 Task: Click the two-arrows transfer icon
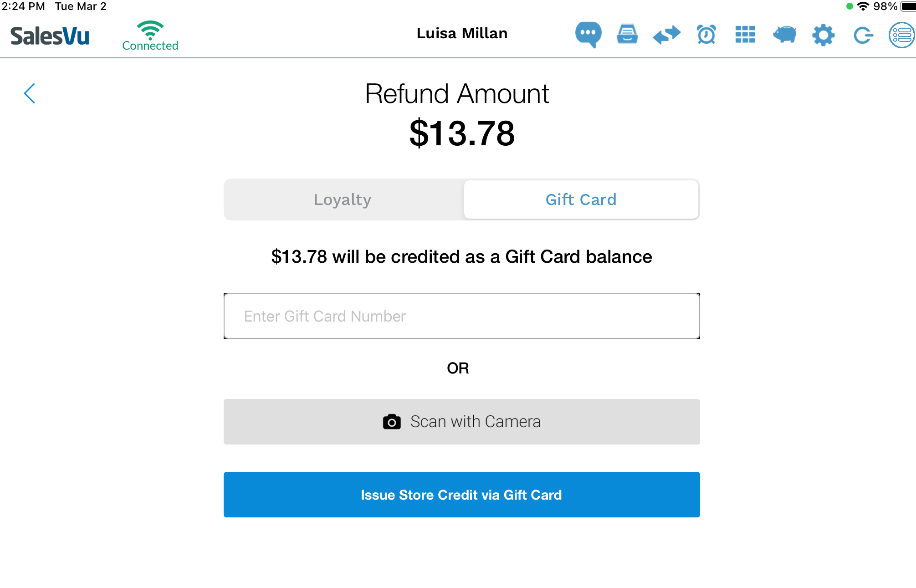click(x=666, y=35)
